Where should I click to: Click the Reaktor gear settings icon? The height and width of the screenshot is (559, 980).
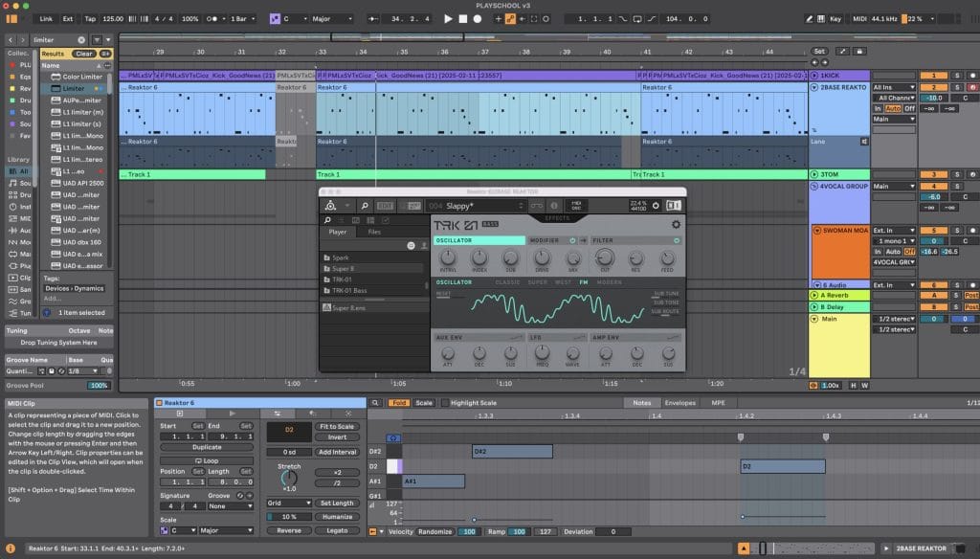tap(676, 224)
